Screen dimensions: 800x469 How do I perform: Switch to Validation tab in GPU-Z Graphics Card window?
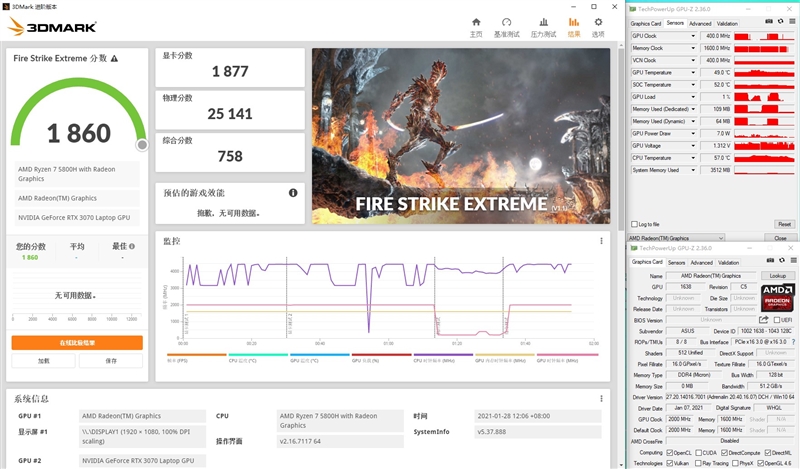point(729,262)
